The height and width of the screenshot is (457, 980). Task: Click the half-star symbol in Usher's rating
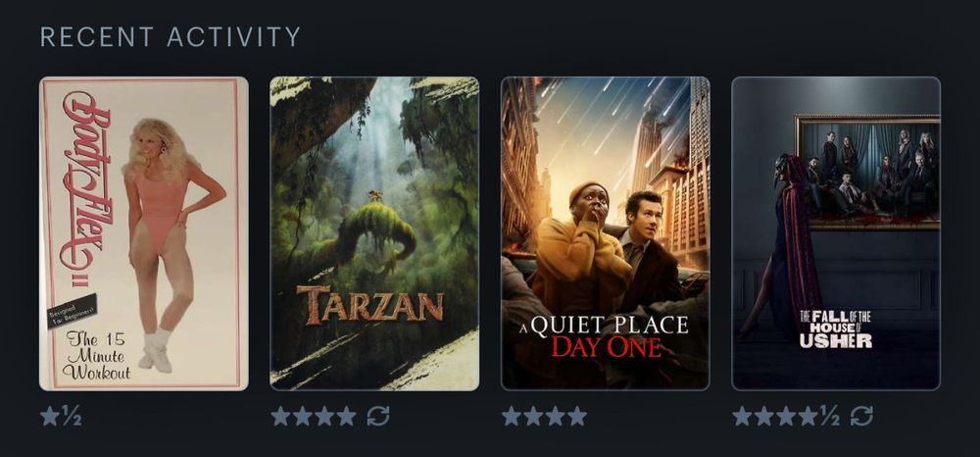(829, 417)
